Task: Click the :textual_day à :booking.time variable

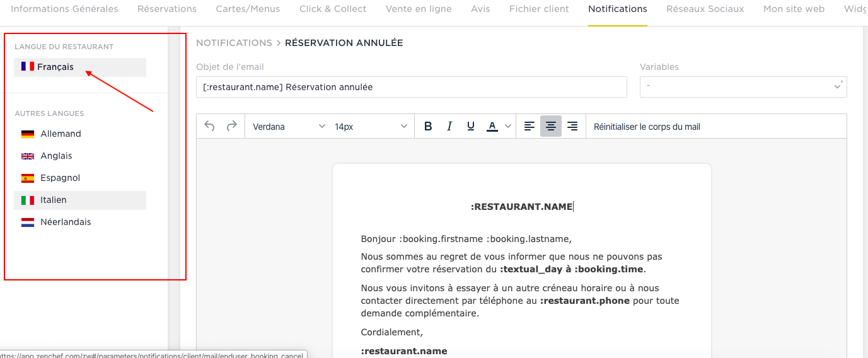Action: click(572, 269)
